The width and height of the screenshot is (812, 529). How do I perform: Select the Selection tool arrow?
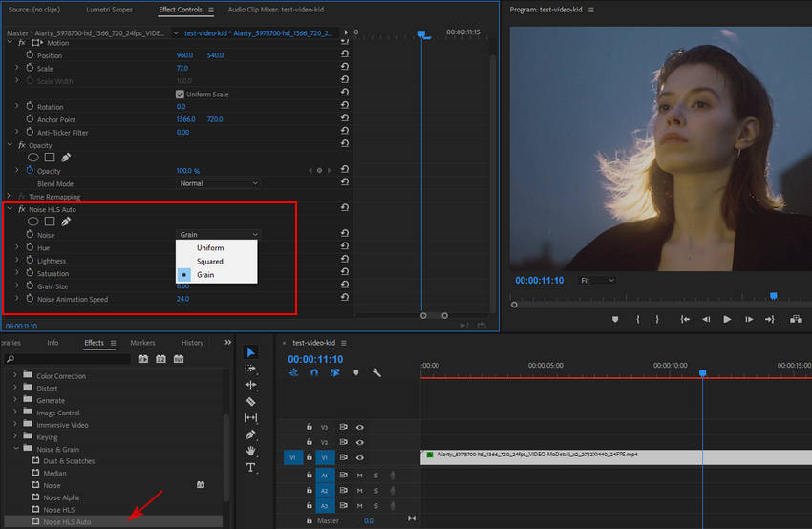tap(250, 352)
